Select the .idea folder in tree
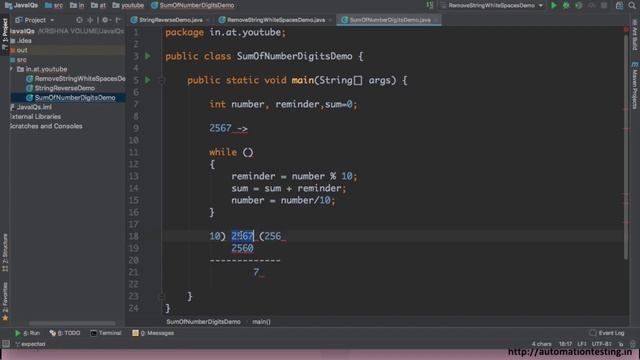 coord(21,40)
